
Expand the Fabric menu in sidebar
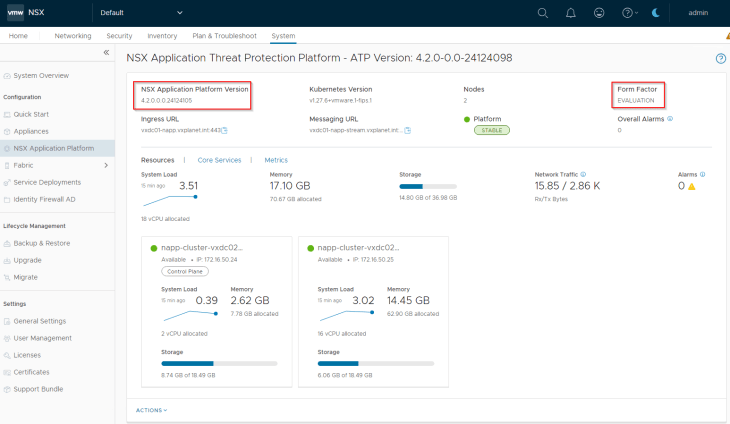(x=106, y=165)
